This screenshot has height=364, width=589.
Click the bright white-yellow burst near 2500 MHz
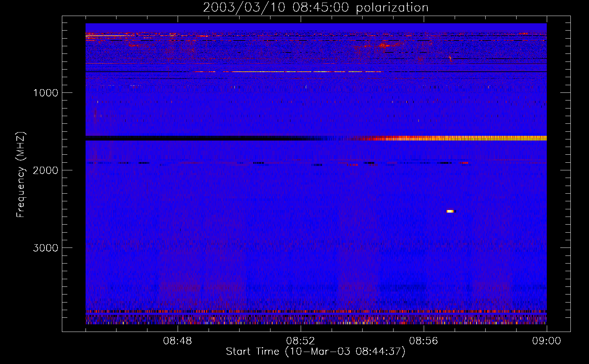pos(451,211)
